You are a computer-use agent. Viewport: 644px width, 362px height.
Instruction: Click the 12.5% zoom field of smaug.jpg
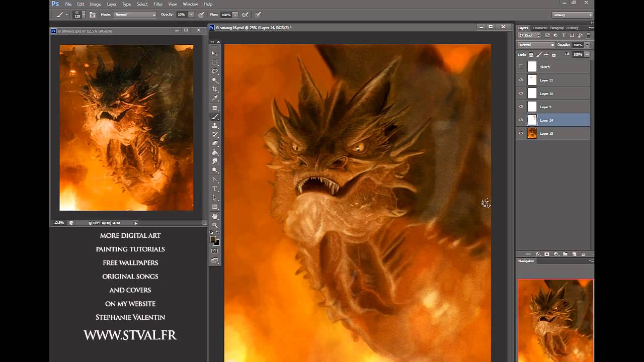59,223
